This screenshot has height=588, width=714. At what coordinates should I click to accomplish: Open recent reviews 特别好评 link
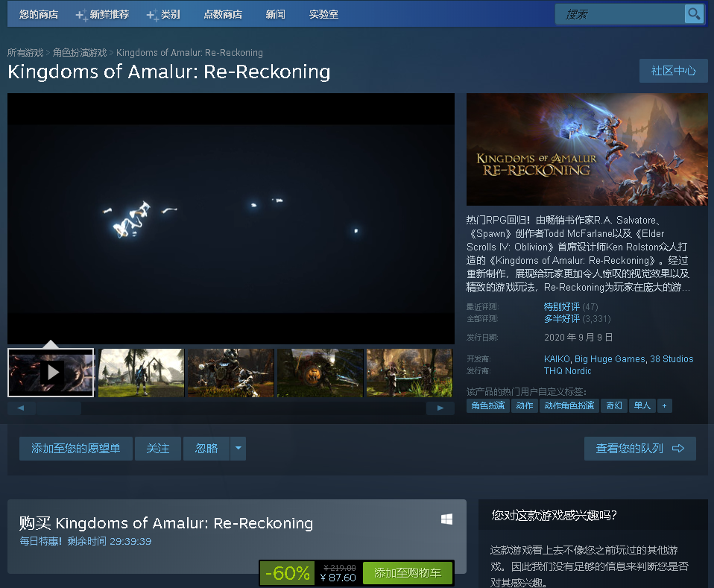point(562,306)
